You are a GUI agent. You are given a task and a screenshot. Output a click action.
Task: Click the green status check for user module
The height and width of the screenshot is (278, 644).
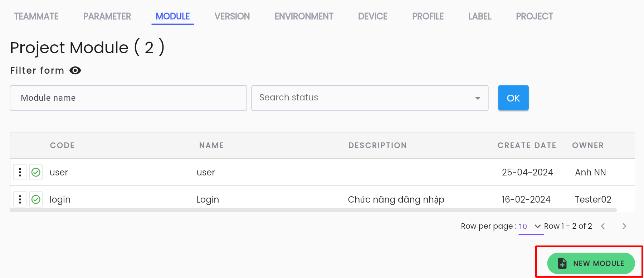click(36, 172)
